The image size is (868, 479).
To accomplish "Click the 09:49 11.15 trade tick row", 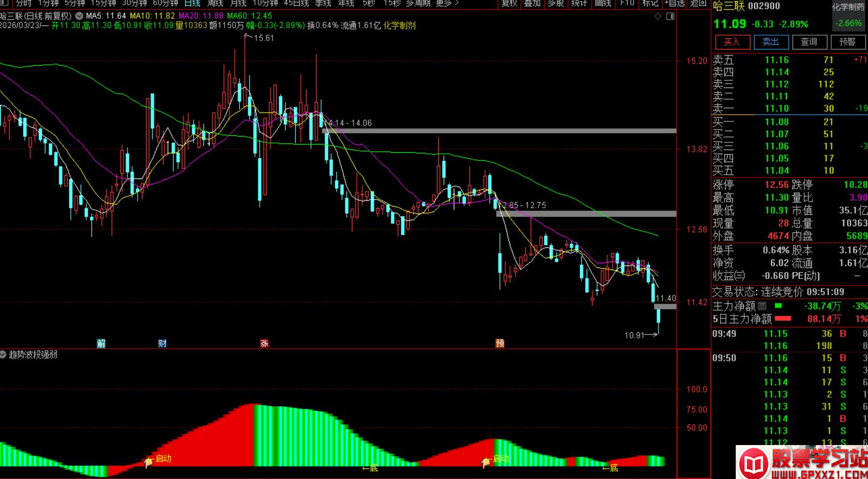I will (790, 334).
